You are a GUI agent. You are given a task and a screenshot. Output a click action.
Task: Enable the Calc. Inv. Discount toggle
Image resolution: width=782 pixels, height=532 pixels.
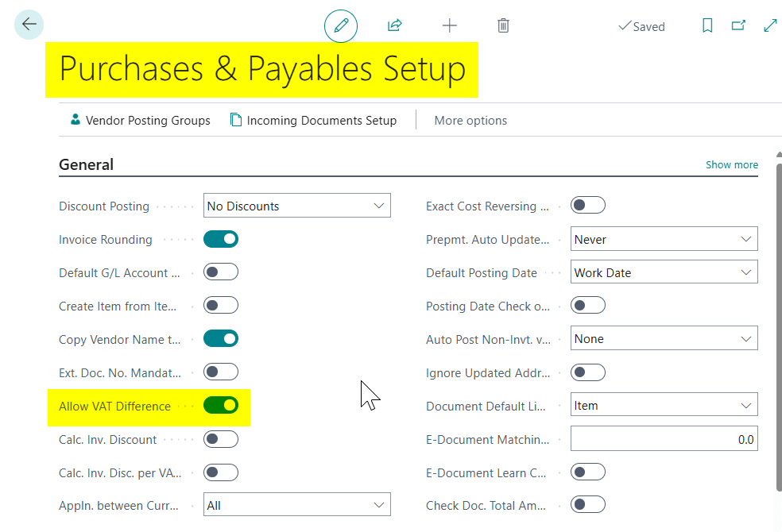(221, 439)
